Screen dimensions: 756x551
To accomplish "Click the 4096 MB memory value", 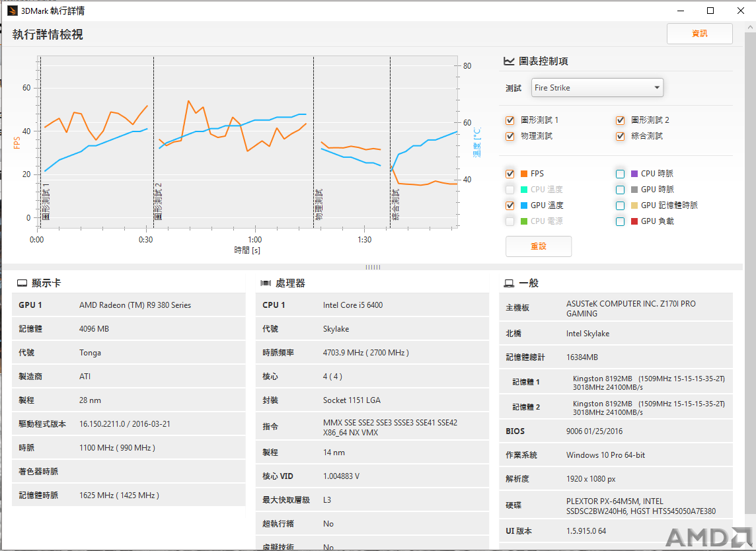I will 94,329.
